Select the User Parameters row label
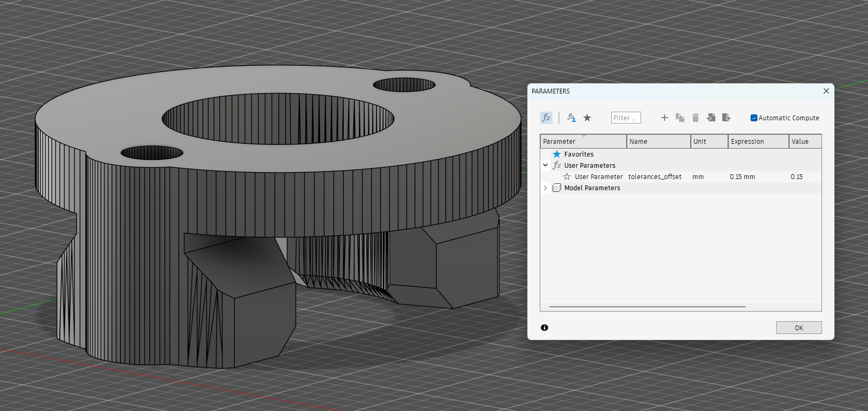Image resolution: width=868 pixels, height=411 pixels. 590,165
